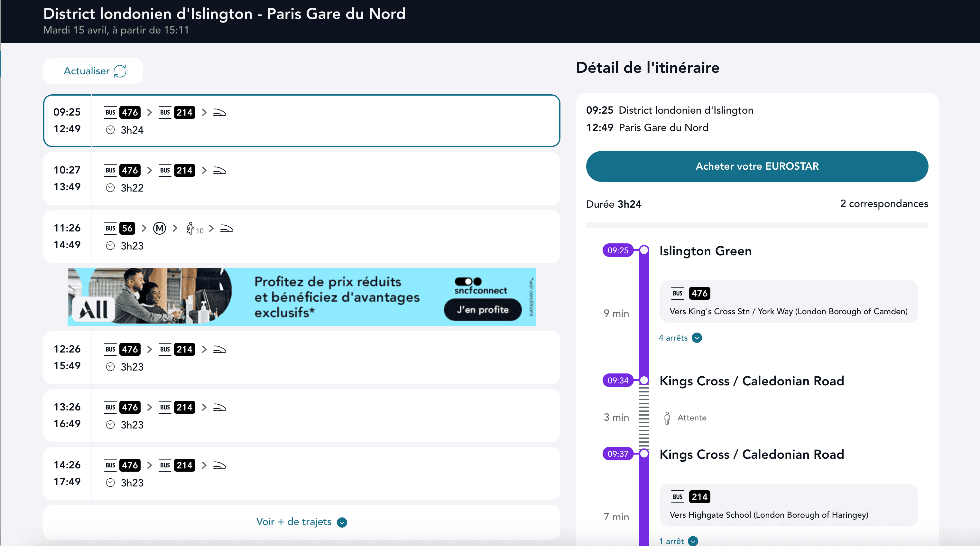The height and width of the screenshot is (546, 980).
Task: Click the clock icon beside 3h22
Action: coord(110,188)
